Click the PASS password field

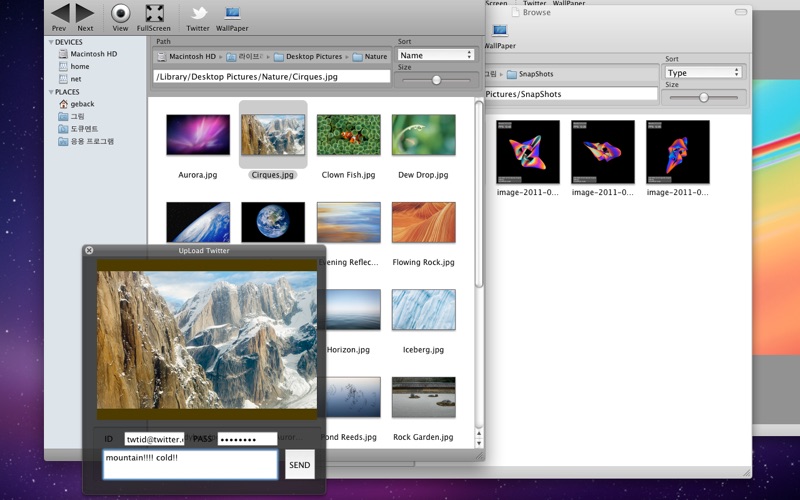point(247,439)
